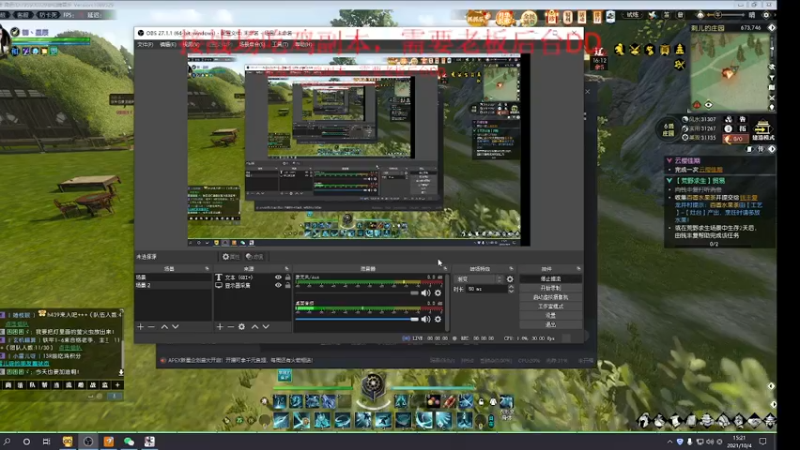The height and width of the screenshot is (450, 800).
Task: Remove selected source with minus icon
Action: click(x=231, y=327)
